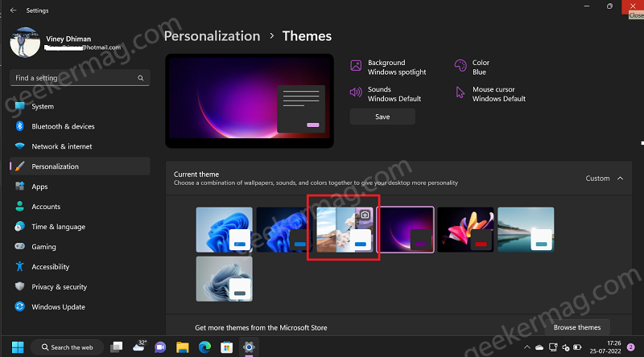The image size is (644, 357).
Task: Open Bluetooth & devices settings
Action: point(80,126)
